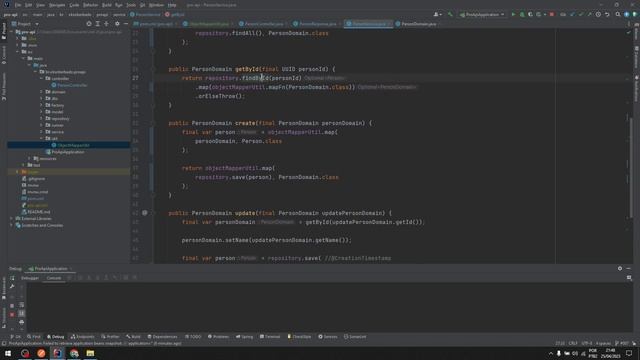Click Select Opened File target icon in Project panel

click(x=89, y=24)
